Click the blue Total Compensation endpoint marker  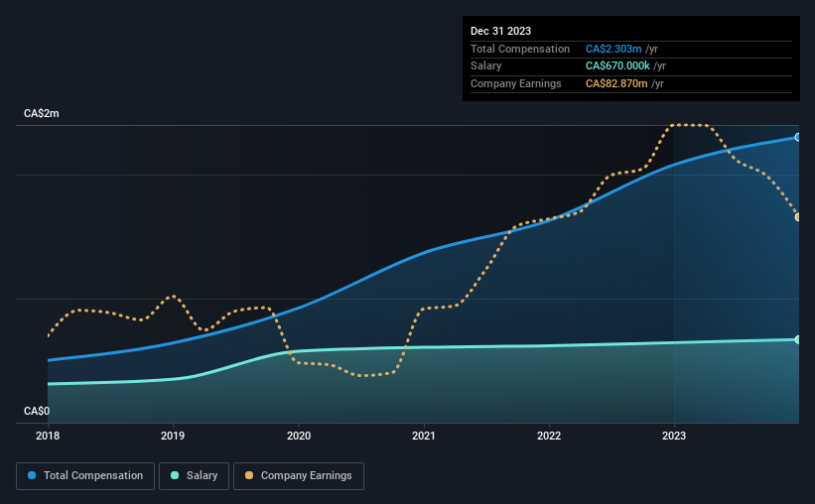[798, 137]
